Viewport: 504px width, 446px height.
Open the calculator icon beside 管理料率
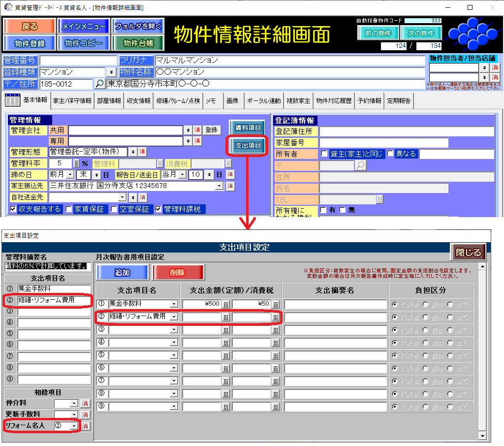click(76, 163)
